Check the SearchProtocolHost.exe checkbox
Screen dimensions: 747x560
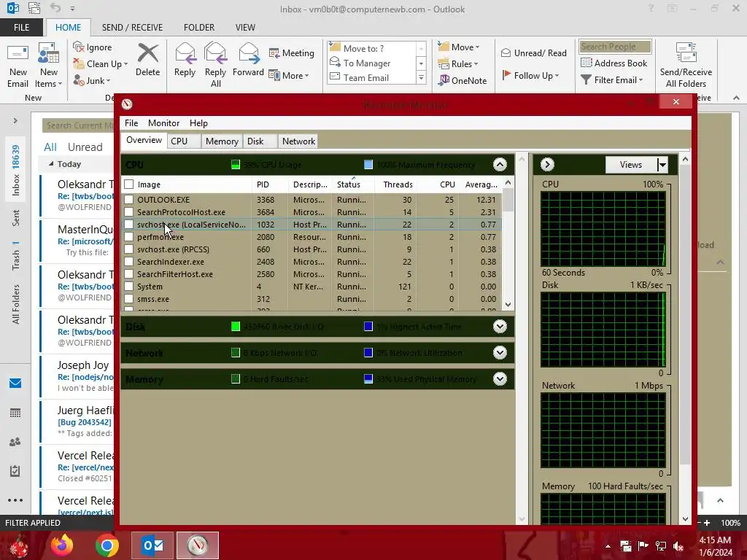pyautogui.click(x=128, y=212)
